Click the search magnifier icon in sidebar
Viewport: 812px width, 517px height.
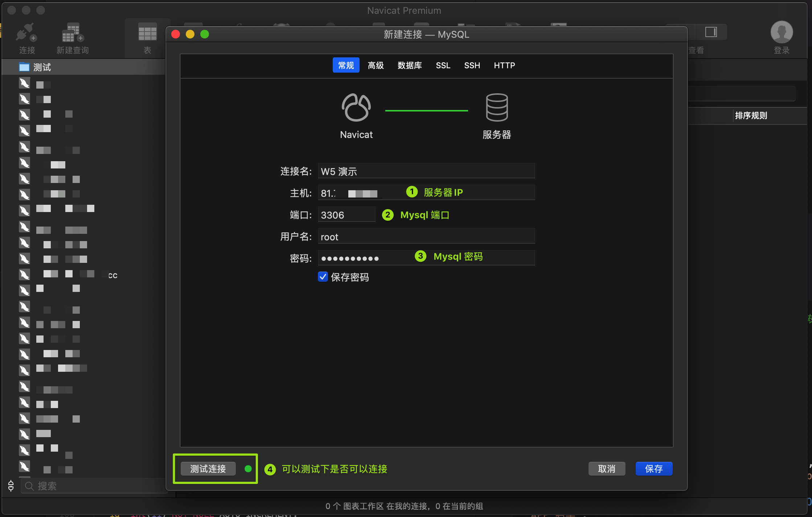(29, 486)
